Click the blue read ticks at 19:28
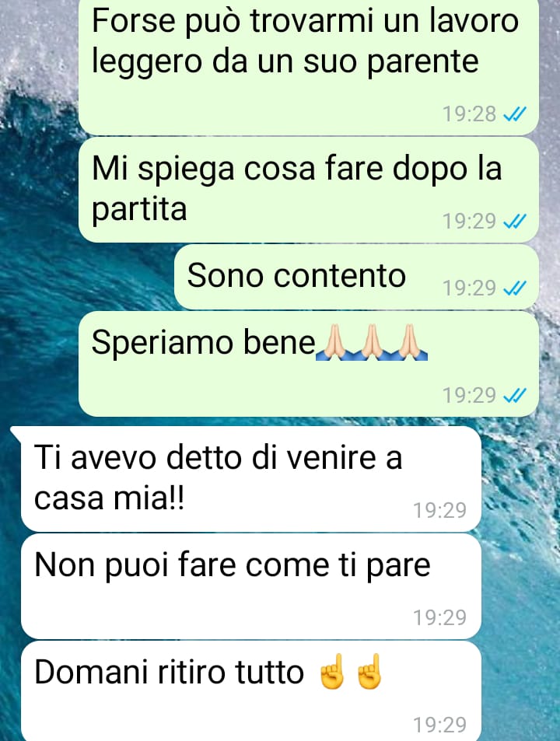The image size is (560, 741). 515,114
